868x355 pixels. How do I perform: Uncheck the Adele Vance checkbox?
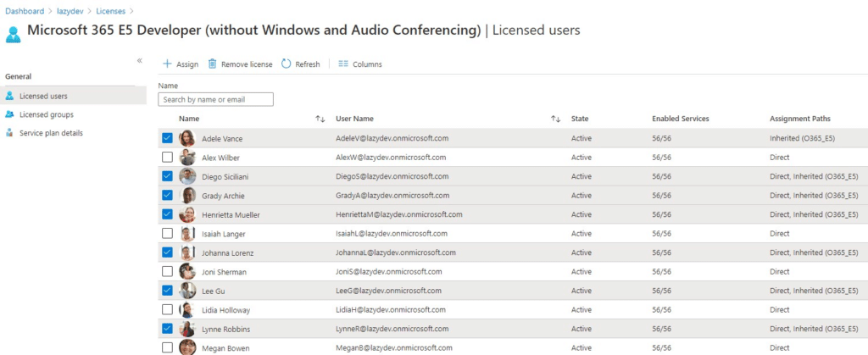click(x=167, y=138)
